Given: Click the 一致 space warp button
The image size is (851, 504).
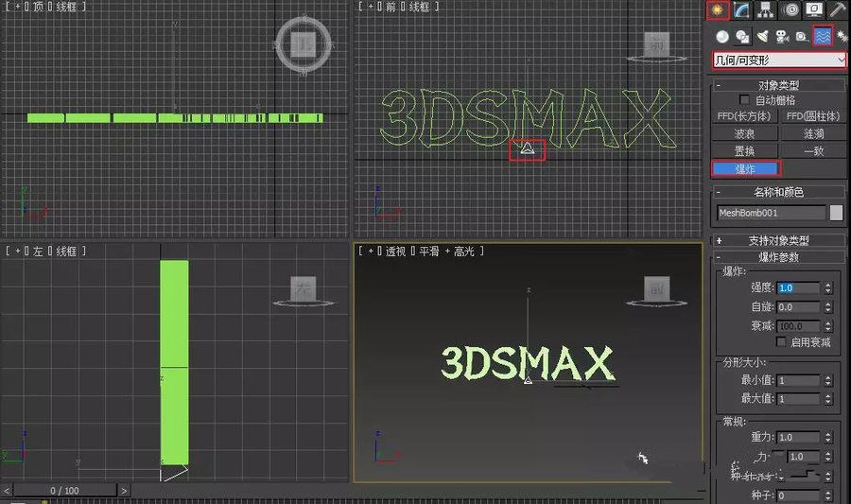Looking at the screenshot, I should point(812,150).
